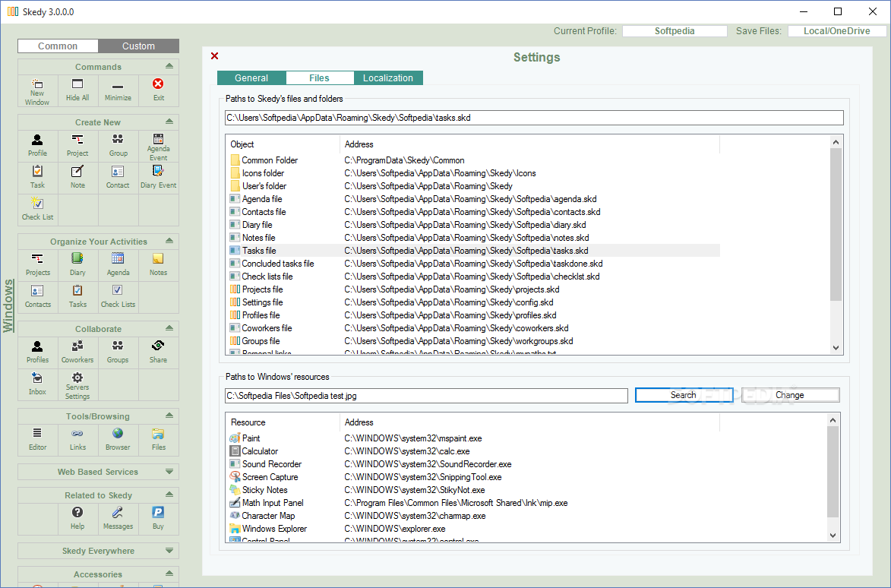Open Servers Settings
This screenshot has width=891, height=588.
click(x=77, y=384)
